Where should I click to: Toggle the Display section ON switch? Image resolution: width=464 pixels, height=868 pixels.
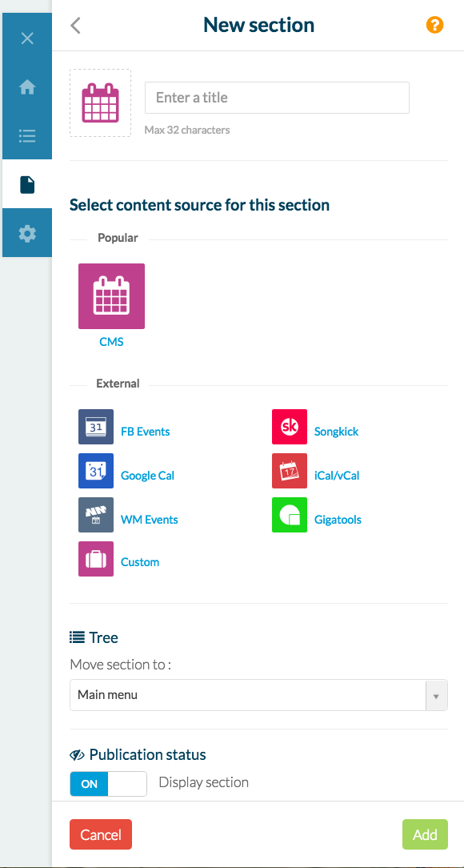(x=108, y=784)
